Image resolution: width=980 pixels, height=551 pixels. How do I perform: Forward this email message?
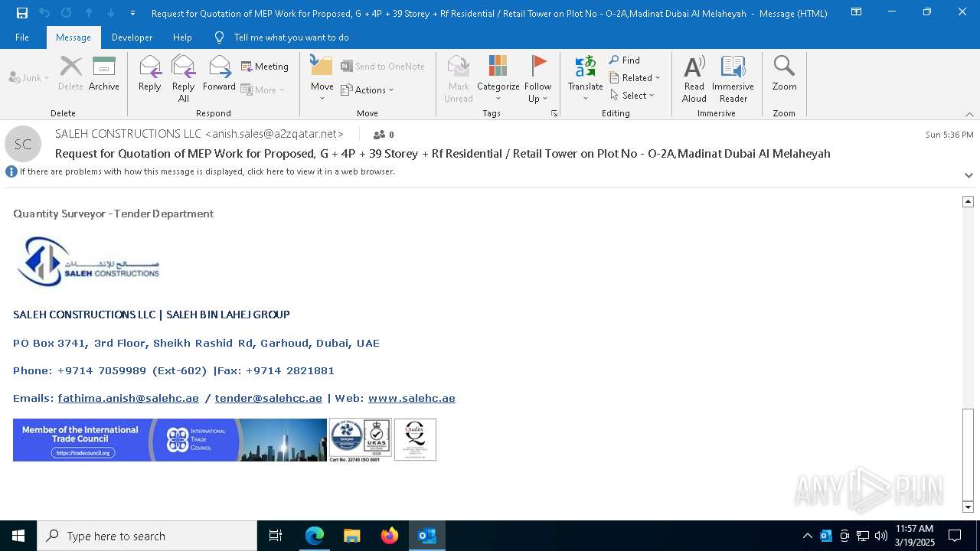[219, 74]
